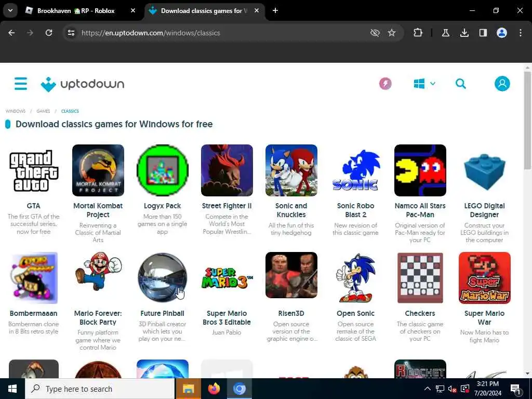Toggle the browser side panel
The height and width of the screenshot is (399, 532).
point(483,33)
